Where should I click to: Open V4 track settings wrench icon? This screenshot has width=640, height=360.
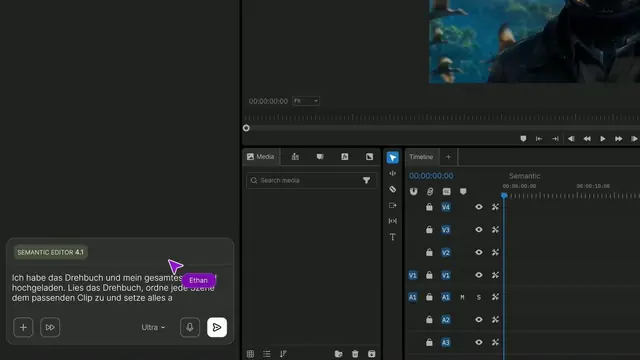[x=495, y=207]
